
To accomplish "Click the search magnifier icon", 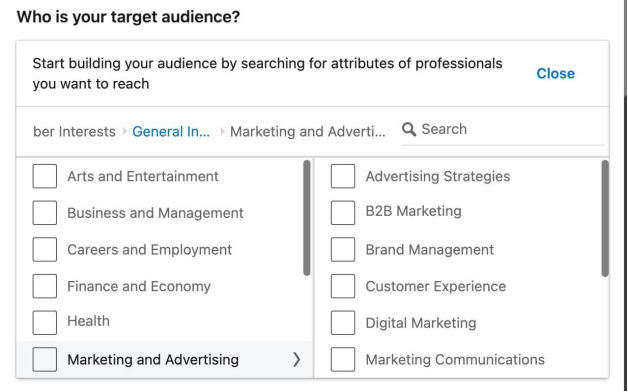I will [409, 129].
